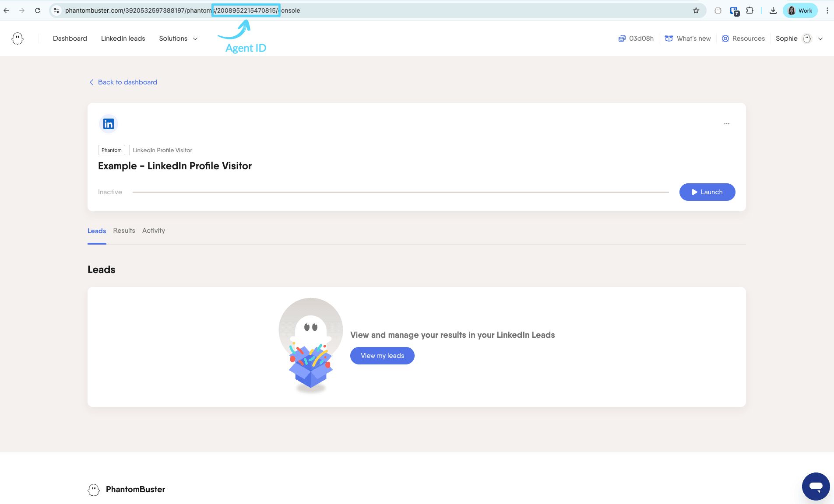Open the extensions puzzle icon
The image size is (834, 504).
(x=750, y=10)
